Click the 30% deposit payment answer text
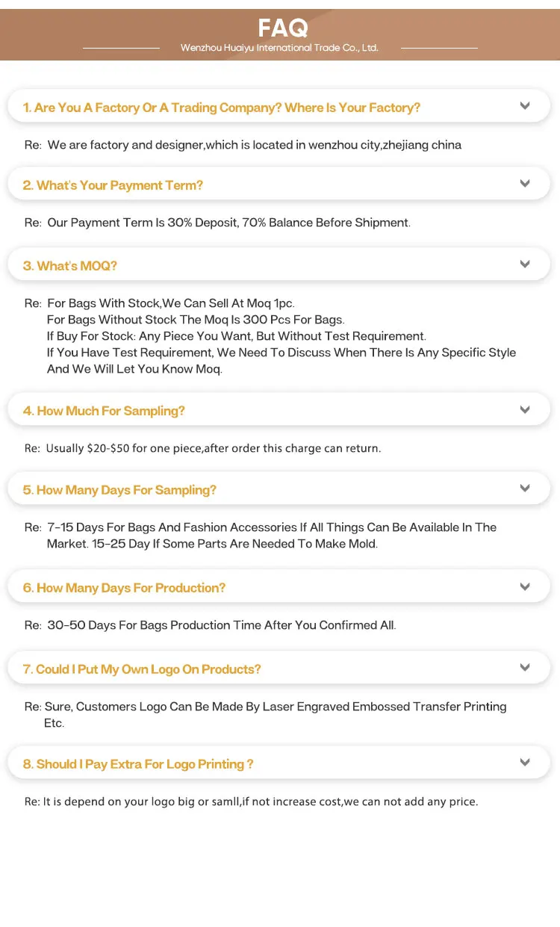Image resolution: width=560 pixels, height=927 pixels. (228, 223)
